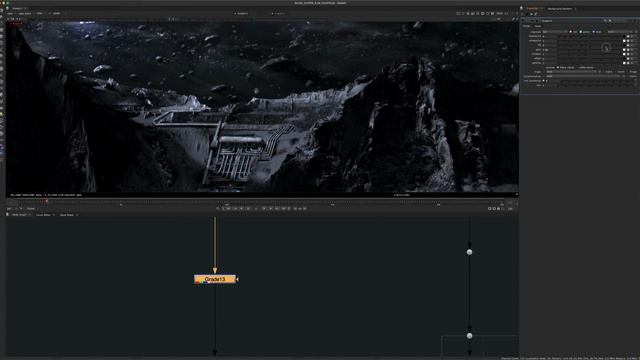Open the mask channel dropdown
The height and width of the screenshot is (360, 640).
tap(571, 72)
